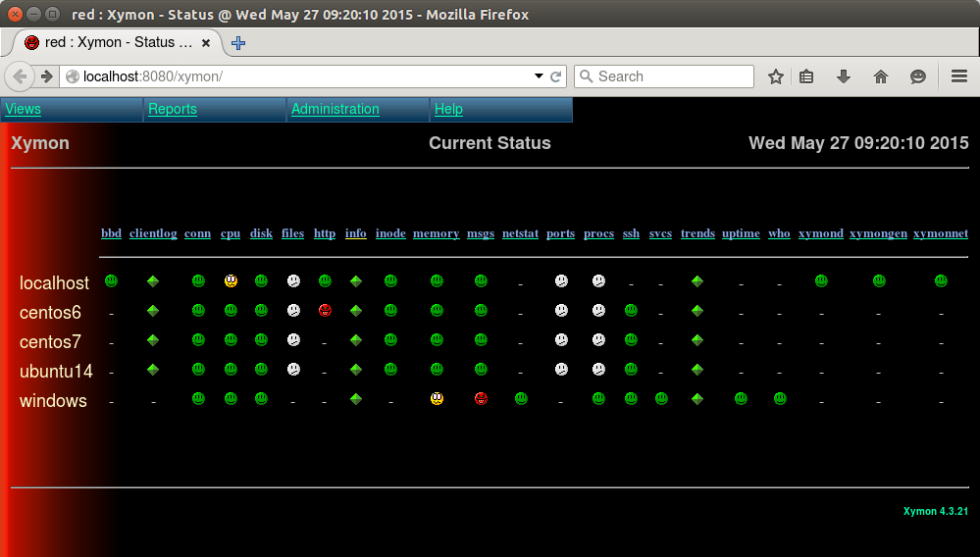Screen dimensions: 980x557
Task: Click the trends column header link
Action: click(x=697, y=233)
